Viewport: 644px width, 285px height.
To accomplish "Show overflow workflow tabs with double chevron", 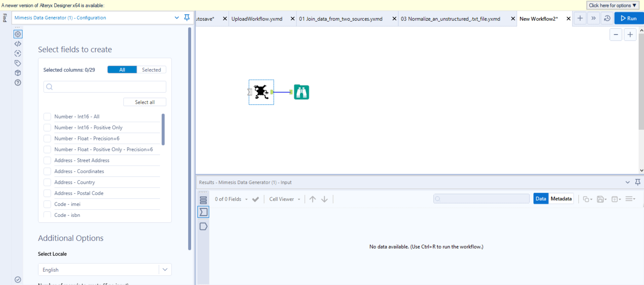I will point(594,18).
